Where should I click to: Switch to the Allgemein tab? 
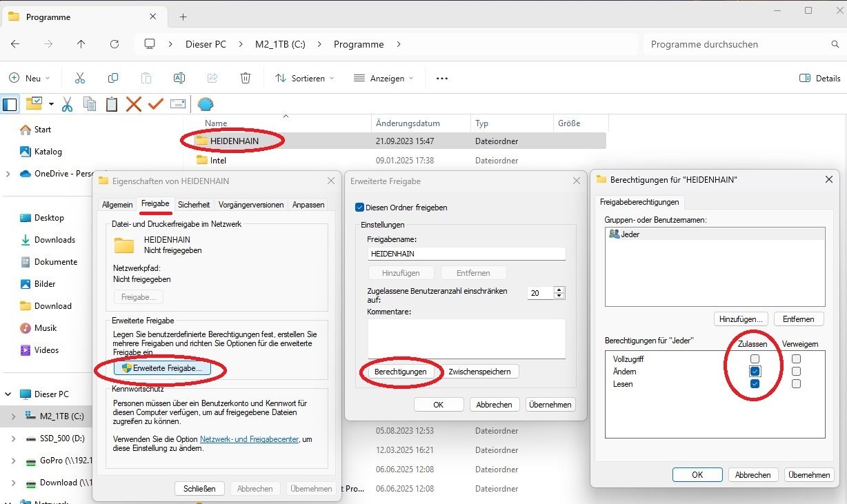click(117, 205)
